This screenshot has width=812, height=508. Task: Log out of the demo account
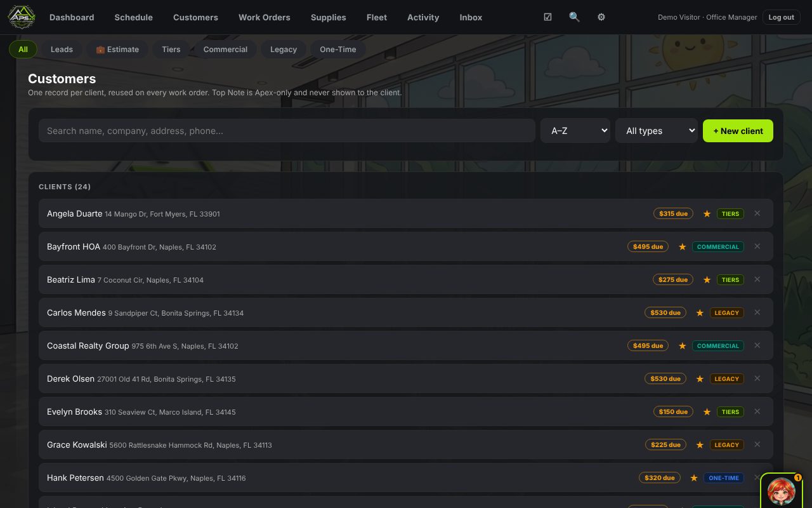(781, 17)
